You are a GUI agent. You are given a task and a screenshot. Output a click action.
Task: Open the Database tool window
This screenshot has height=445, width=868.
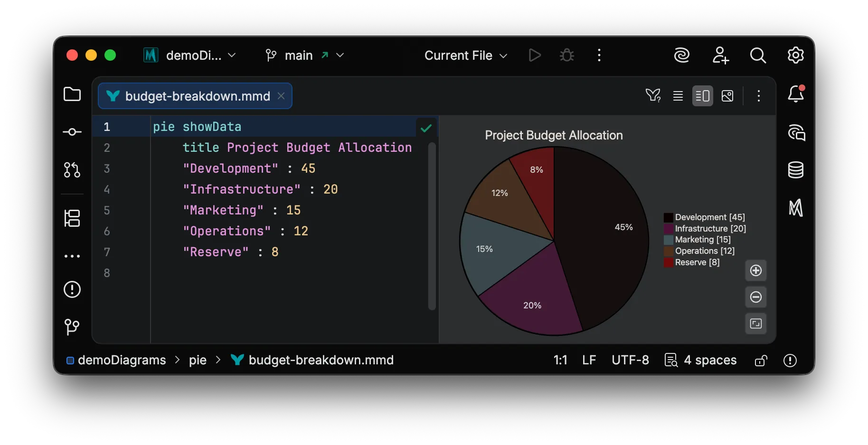coord(795,170)
